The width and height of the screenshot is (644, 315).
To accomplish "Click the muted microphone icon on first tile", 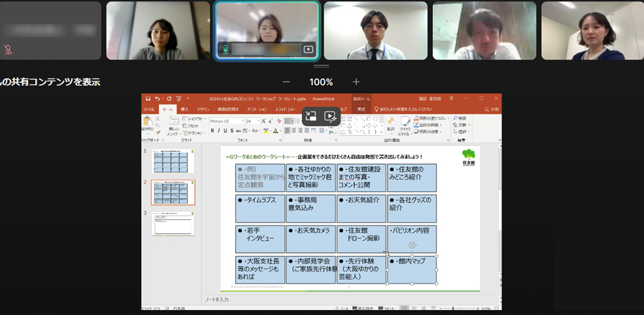I will [8, 49].
